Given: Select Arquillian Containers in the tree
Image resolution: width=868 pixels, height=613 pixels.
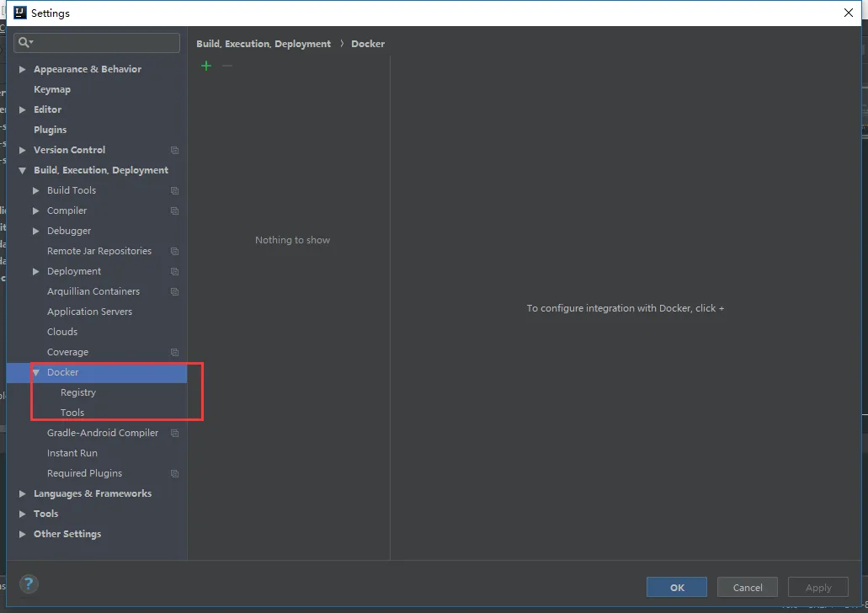Looking at the screenshot, I should pyautogui.click(x=93, y=291).
